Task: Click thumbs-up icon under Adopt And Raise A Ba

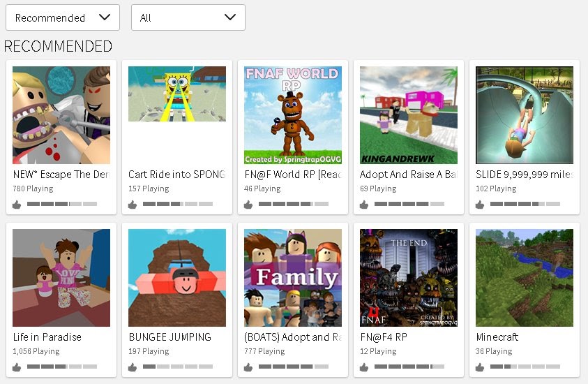Action: [364, 204]
